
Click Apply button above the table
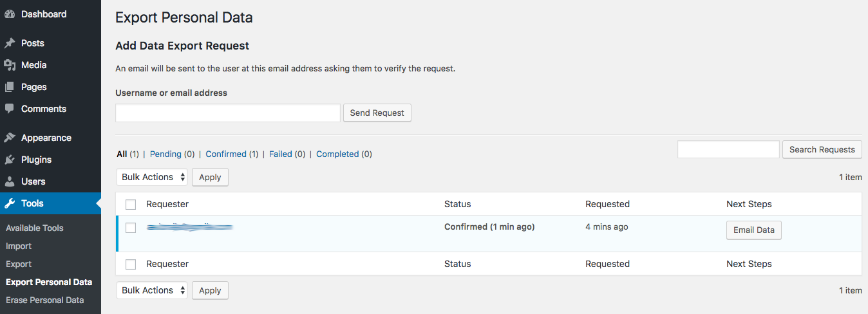(210, 177)
